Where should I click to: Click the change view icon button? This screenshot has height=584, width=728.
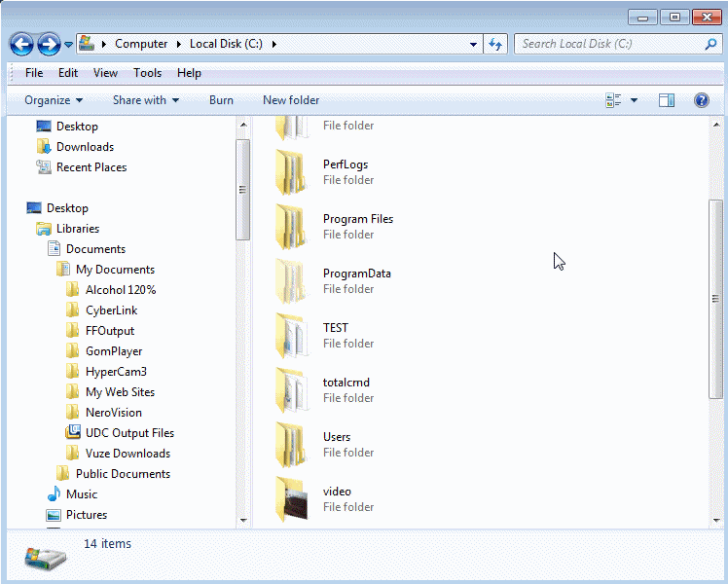[x=613, y=100]
